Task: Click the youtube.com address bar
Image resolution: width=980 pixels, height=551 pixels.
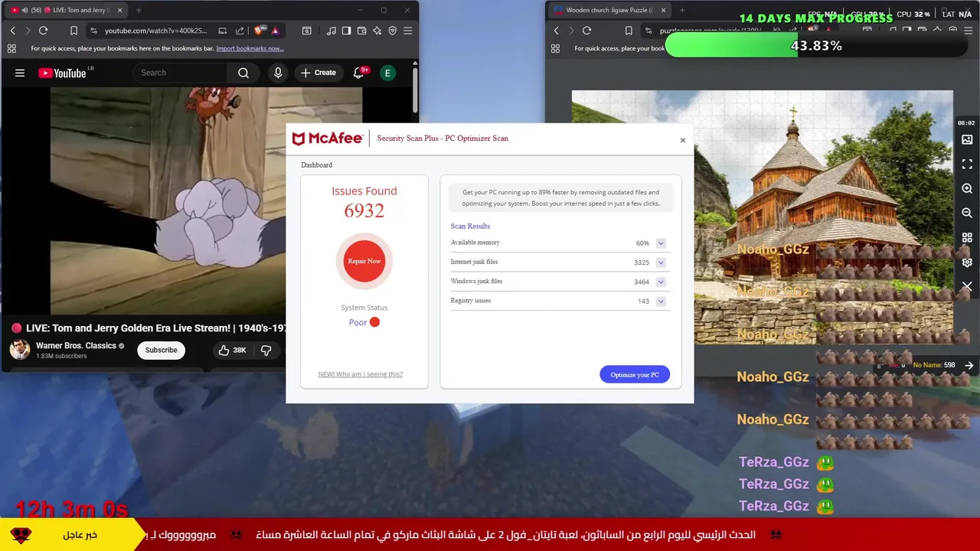Action: [x=156, y=31]
